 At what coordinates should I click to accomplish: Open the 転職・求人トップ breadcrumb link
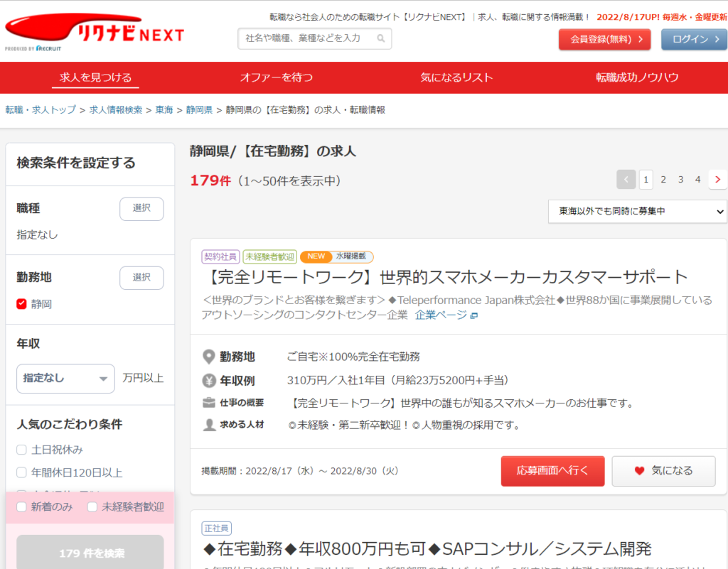pyautogui.click(x=41, y=110)
